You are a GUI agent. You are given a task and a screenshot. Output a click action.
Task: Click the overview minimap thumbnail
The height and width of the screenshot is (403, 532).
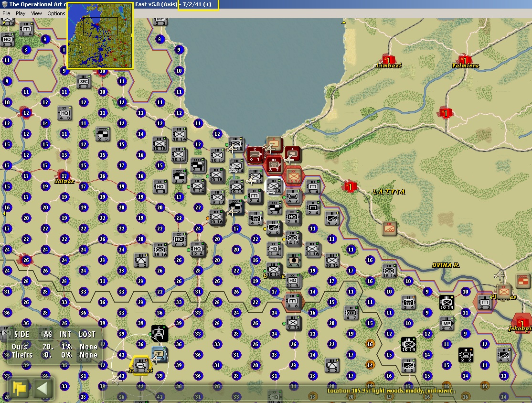pos(100,35)
